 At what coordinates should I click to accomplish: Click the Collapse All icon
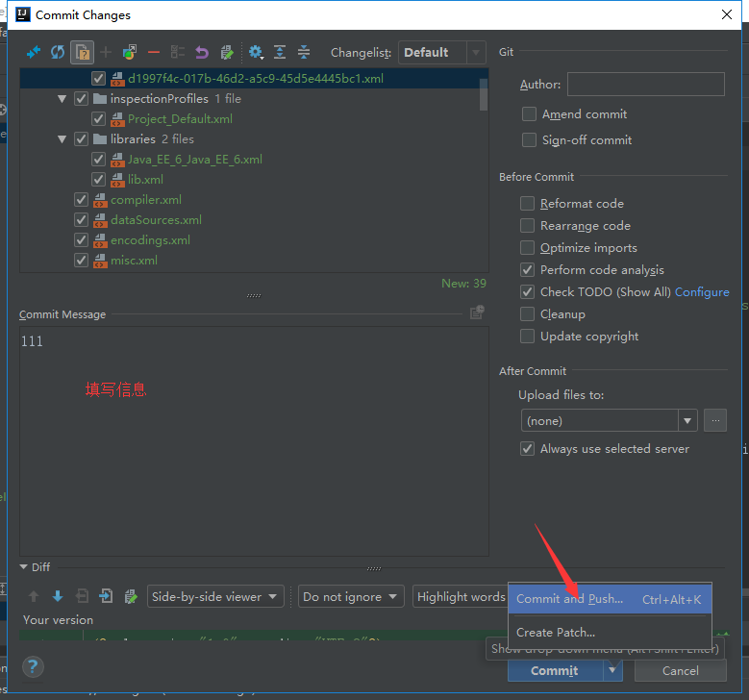(303, 52)
